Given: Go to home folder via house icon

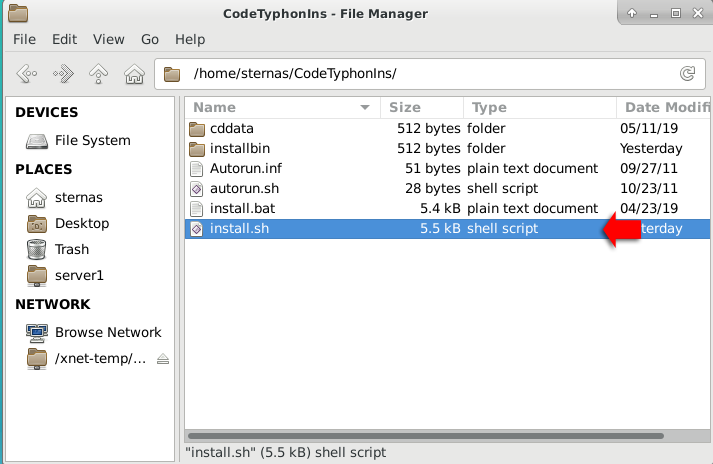Looking at the screenshot, I should (x=135, y=74).
